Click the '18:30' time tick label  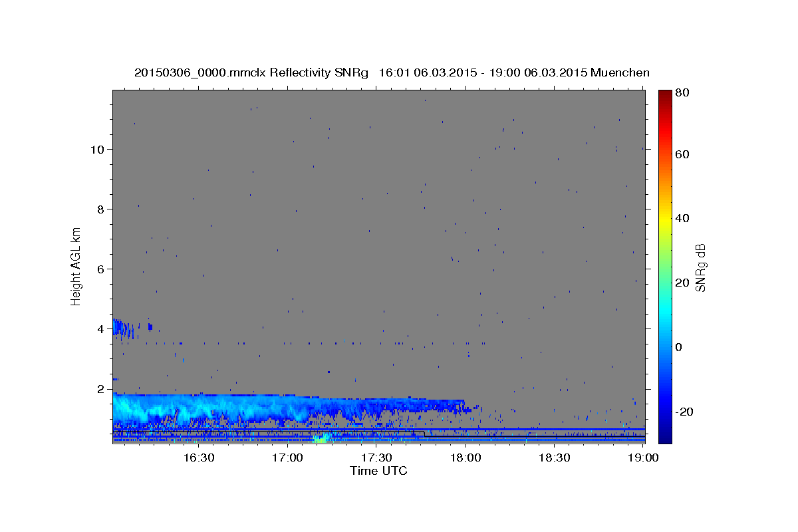pos(555,458)
